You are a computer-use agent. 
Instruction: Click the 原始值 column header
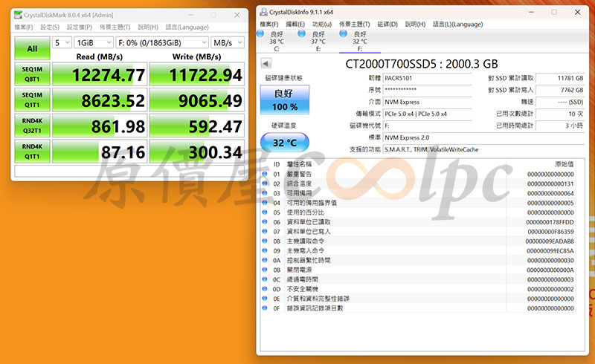pos(565,164)
